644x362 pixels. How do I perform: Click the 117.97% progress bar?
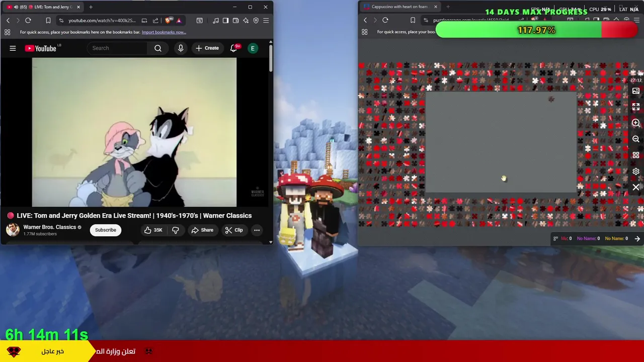[x=537, y=30]
